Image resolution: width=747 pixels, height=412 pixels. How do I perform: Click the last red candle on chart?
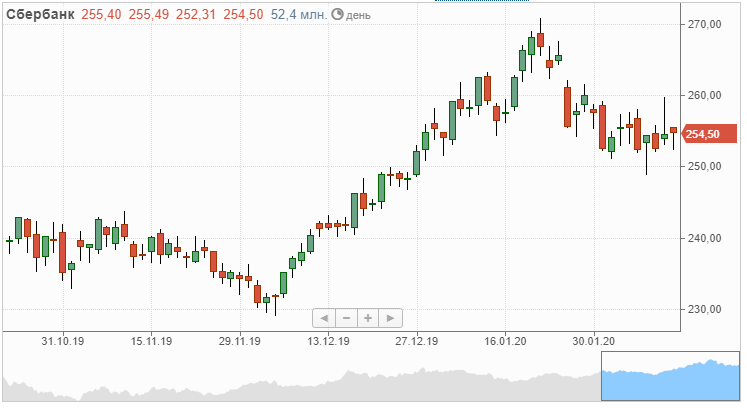[x=673, y=130]
